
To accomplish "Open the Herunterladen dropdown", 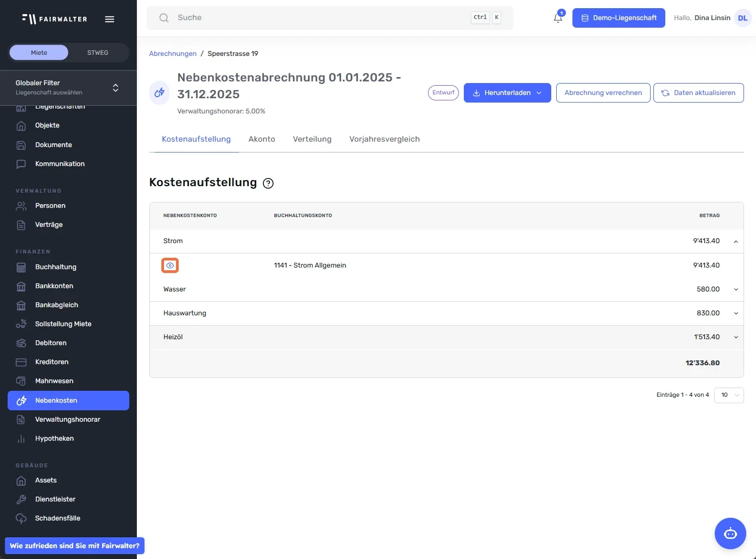I will click(x=507, y=93).
